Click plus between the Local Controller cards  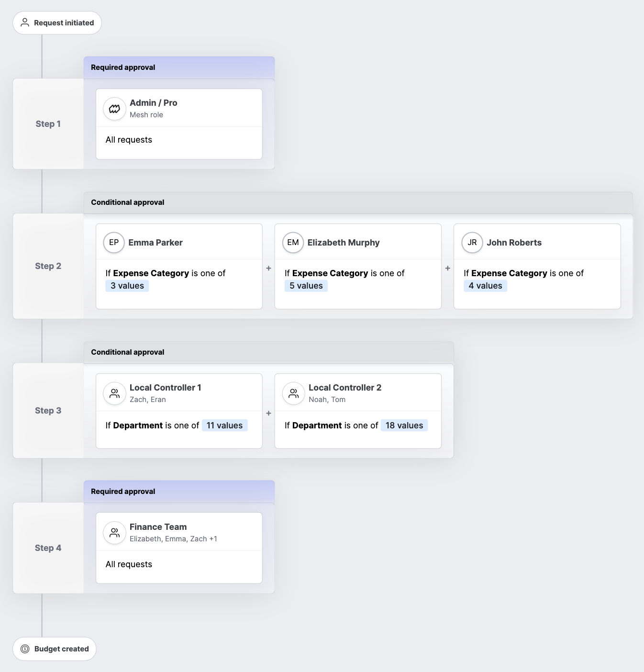pos(268,413)
